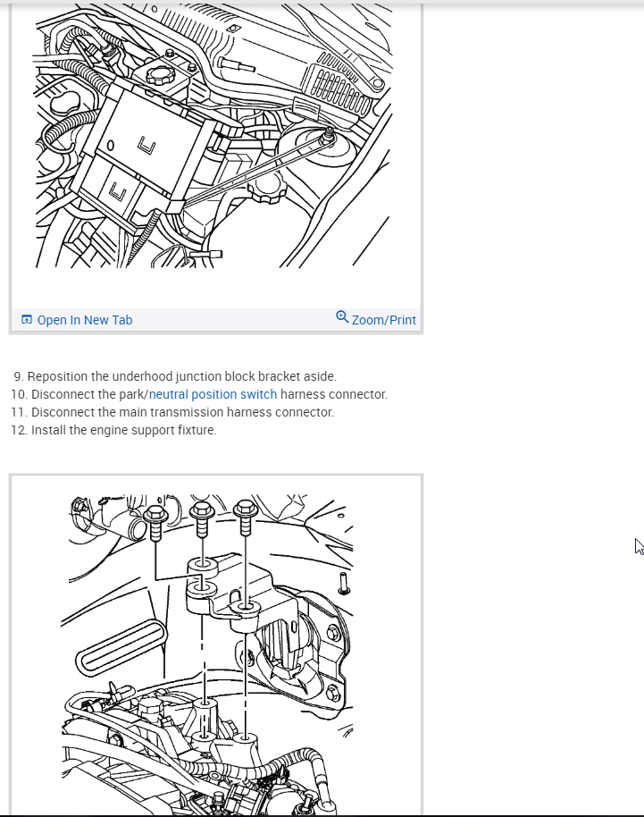Click the underhood junction block diagram

(213, 136)
